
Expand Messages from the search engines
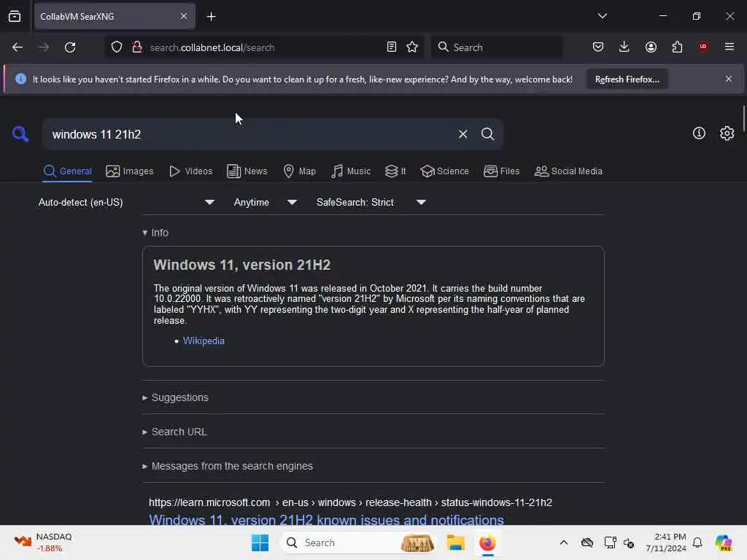[x=228, y=466]
